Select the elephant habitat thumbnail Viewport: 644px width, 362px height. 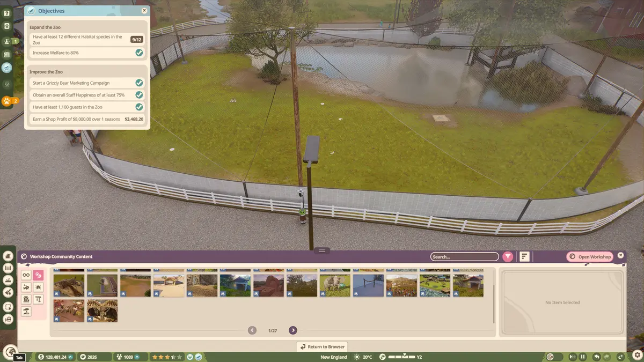(335, 285)
